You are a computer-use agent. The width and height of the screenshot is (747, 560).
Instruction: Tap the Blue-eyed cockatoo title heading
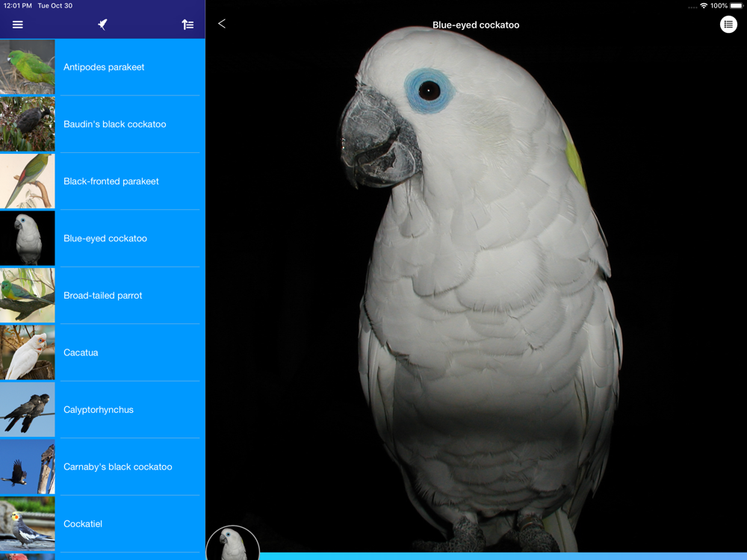pyautogui.click(x=476, y=25)
